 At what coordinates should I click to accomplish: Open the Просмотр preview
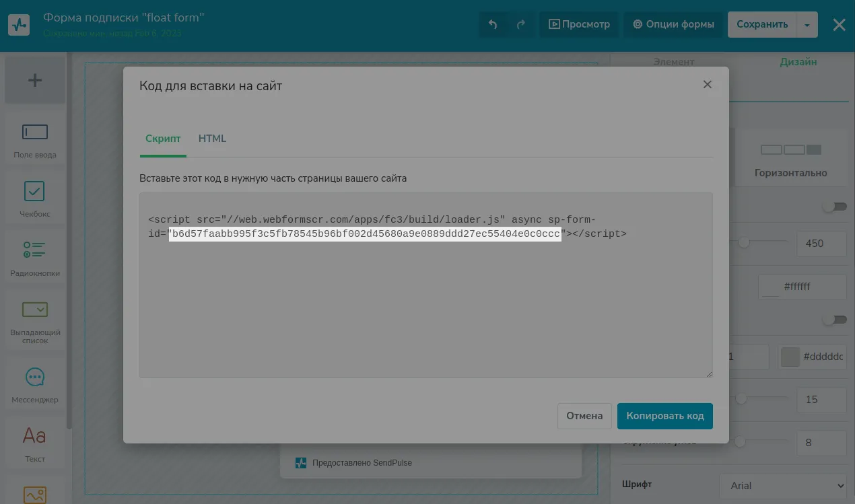579,24
